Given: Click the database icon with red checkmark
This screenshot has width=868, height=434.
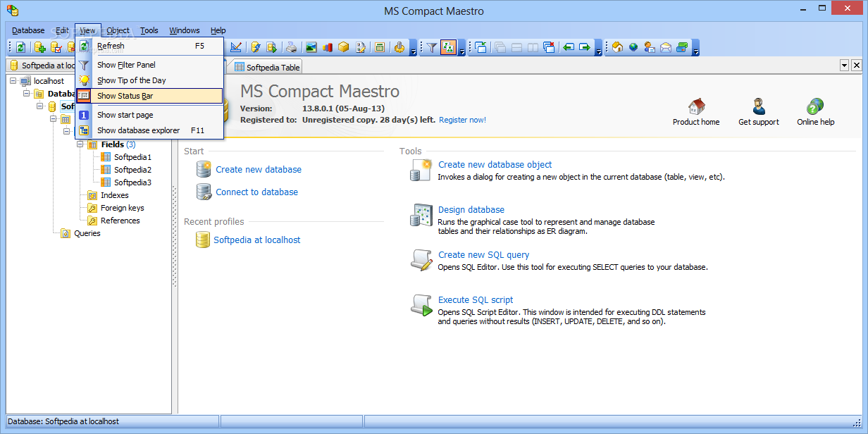Looking at the screenshot, I should coord(56,47).
